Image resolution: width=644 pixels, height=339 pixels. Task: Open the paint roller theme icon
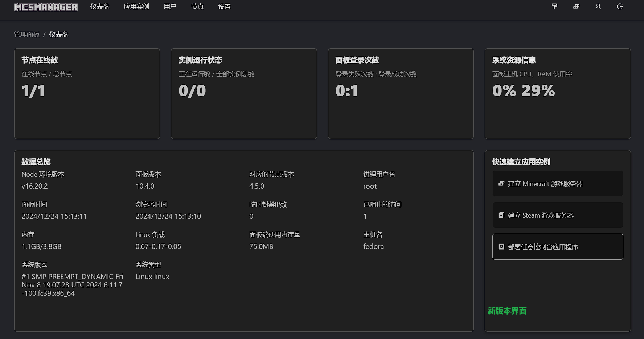click(554, 7)
